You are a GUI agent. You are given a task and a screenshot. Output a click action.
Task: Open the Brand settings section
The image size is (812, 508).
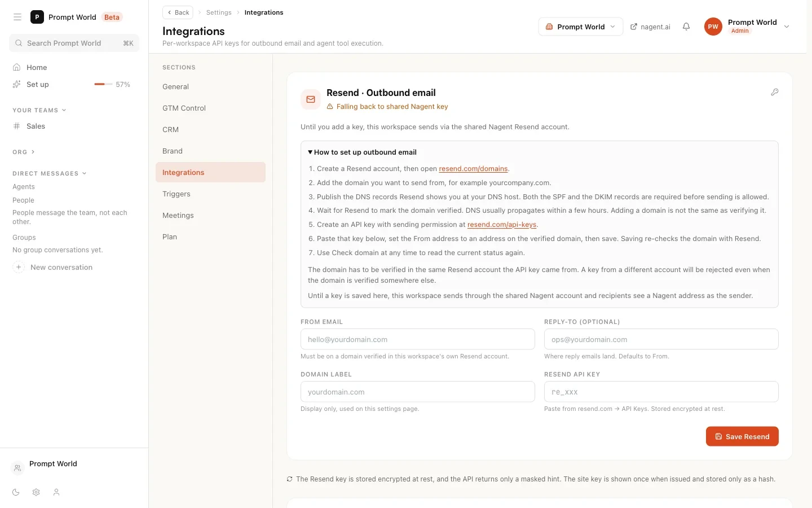(210, 151)
